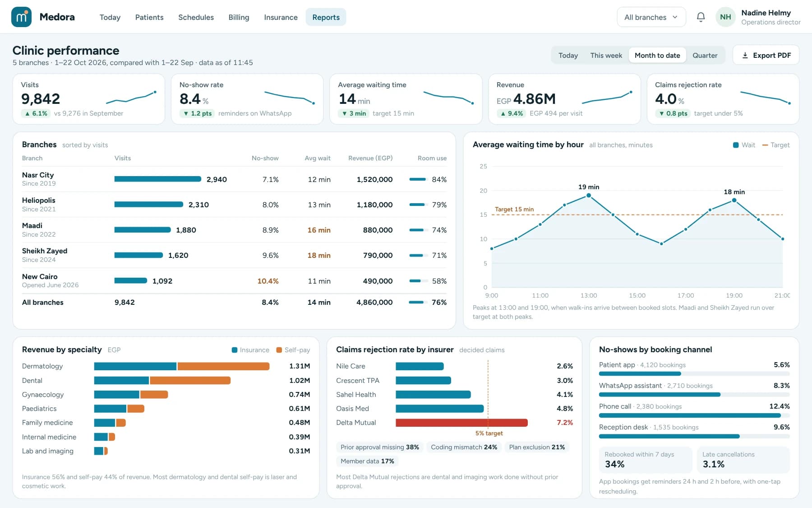Click the Member data 17% chip
The width and height of the screenshot is (812, 508).
[367, 461]
